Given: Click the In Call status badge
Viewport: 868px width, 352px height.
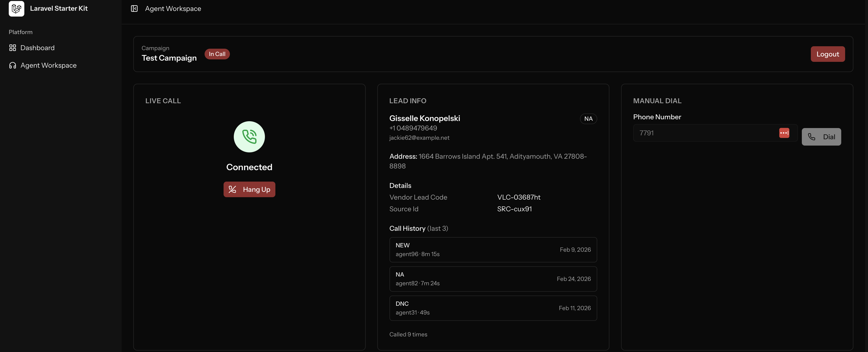Looking at the screenshot, I should (x=217, y=54).
